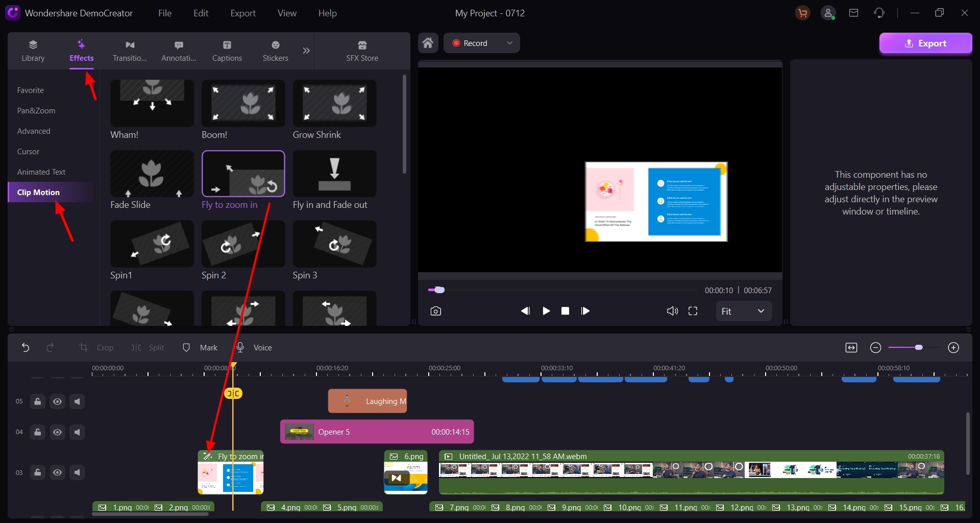The height and width of the screenshot is (523, 980).
Task: Lock track 04
Action: (x=37, y=432)
